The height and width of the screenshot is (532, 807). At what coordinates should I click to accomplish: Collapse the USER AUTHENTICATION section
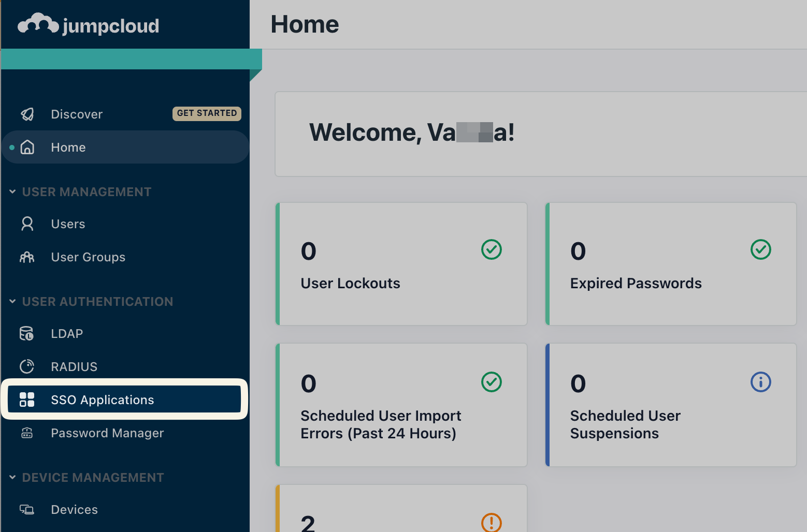(x=12, y=301)
